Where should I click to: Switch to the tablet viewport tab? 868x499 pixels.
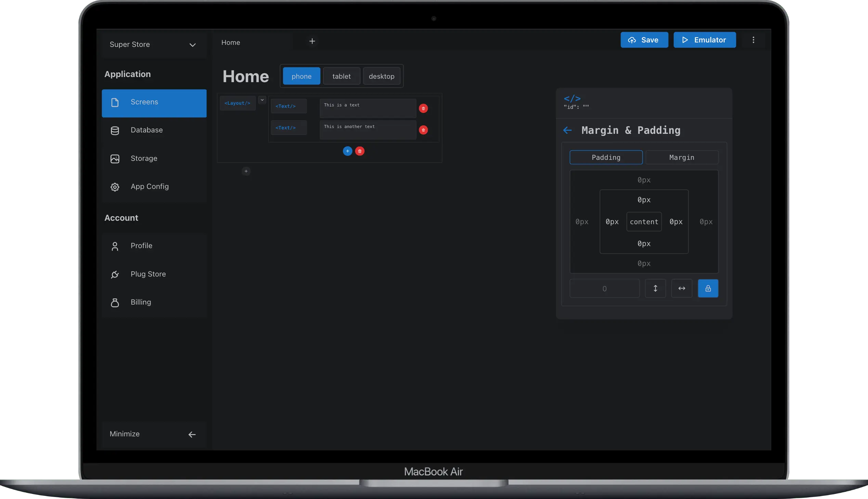coord(341,76)
